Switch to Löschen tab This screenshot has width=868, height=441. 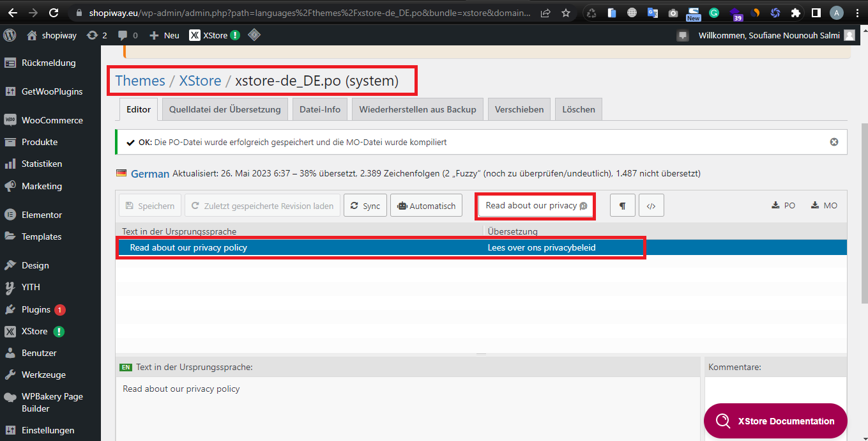[x=579, y=109]
